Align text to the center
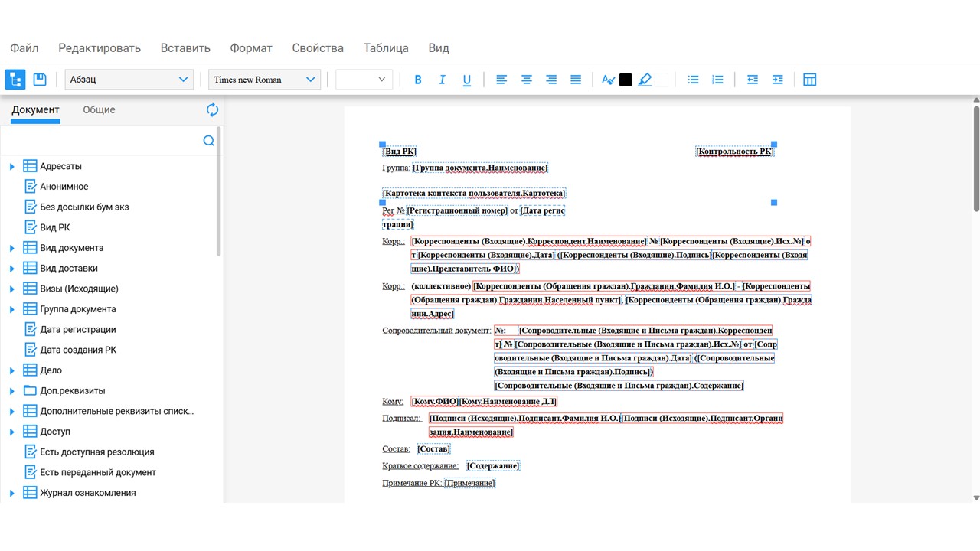 tap(527, 80)
